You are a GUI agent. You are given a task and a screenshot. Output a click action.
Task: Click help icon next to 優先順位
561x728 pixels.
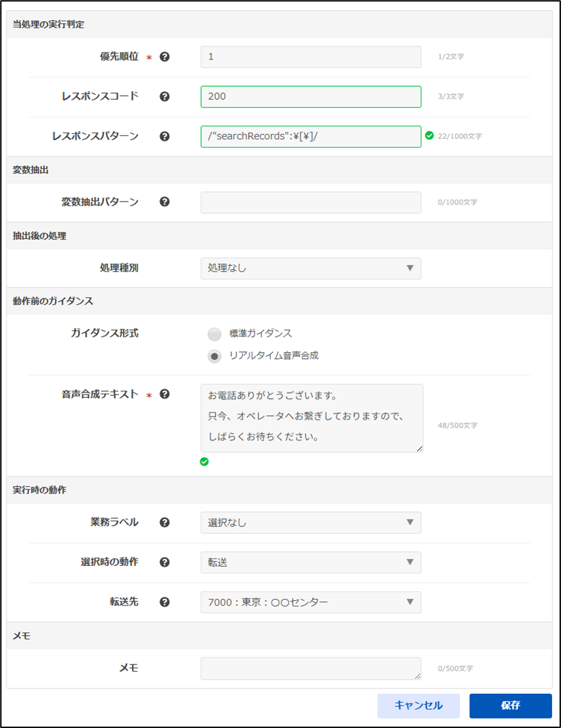164,57
